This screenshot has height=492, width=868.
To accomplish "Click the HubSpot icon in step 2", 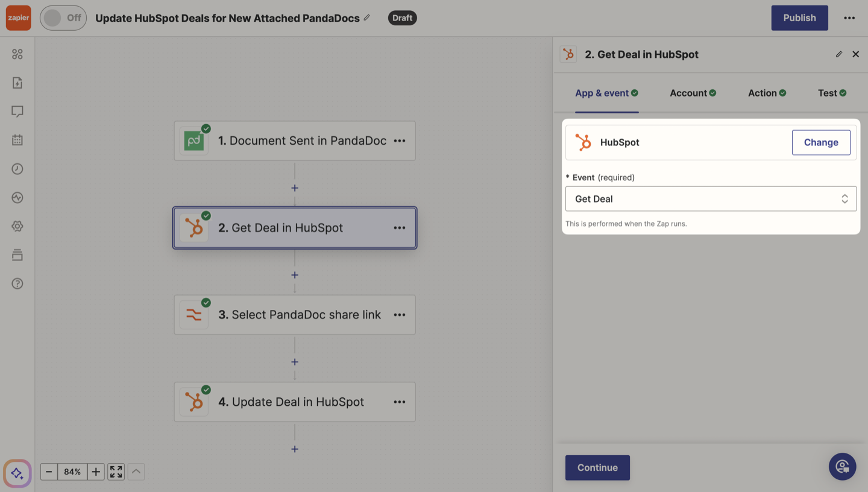I will pyautogui.click(x=194, y=228).
